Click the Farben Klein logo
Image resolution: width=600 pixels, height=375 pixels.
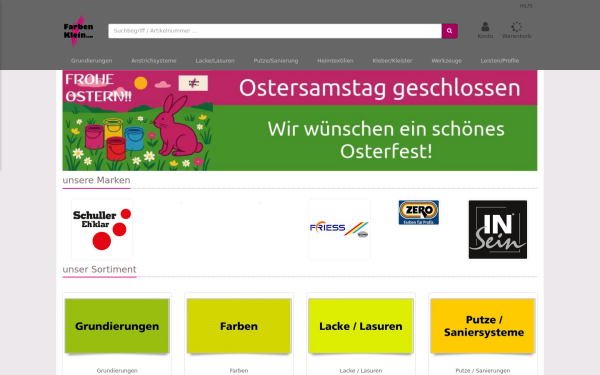point(78,31)
